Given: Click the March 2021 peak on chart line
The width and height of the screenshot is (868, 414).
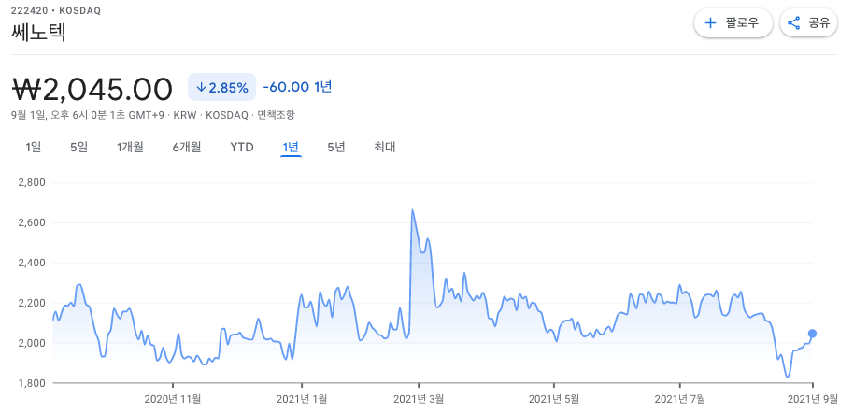Looking at the screenshot, I should [x=412, y=209].
